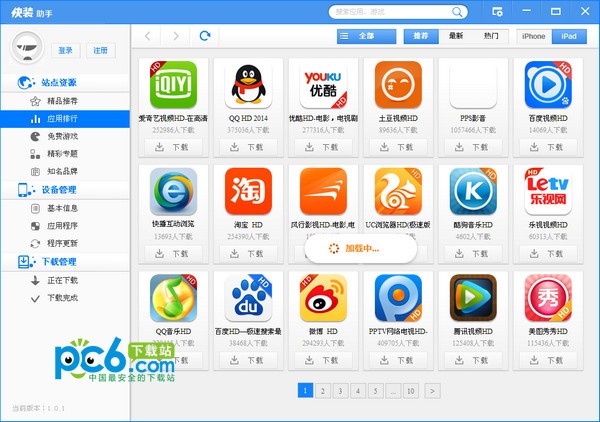Open the 腾讯视频HD app icon
This screenshot has width=600, height=422.
point(473,298)
